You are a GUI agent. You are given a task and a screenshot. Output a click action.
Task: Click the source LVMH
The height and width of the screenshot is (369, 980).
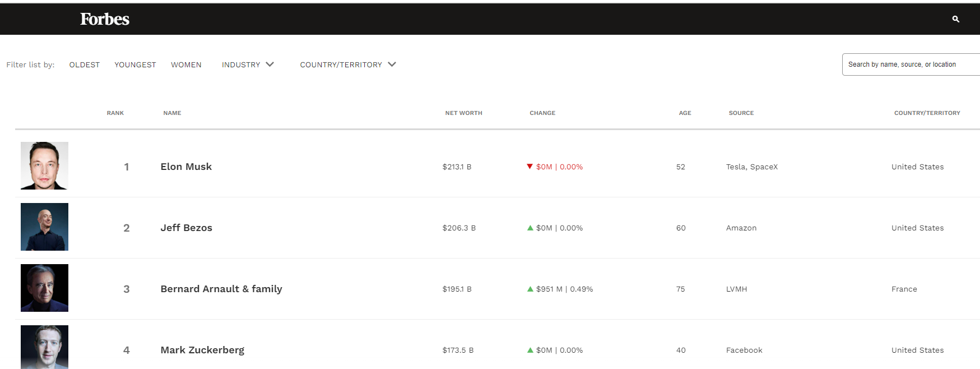(736, 289)
